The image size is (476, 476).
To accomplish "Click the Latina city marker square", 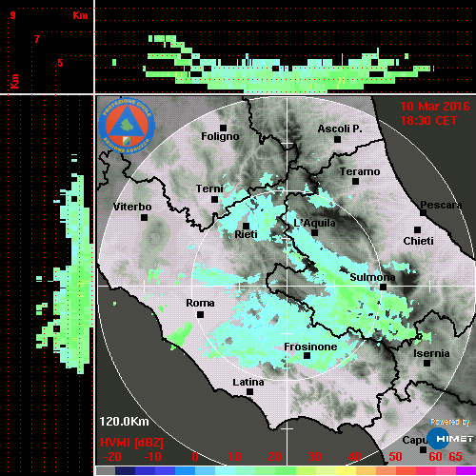I will coord(249,392).
